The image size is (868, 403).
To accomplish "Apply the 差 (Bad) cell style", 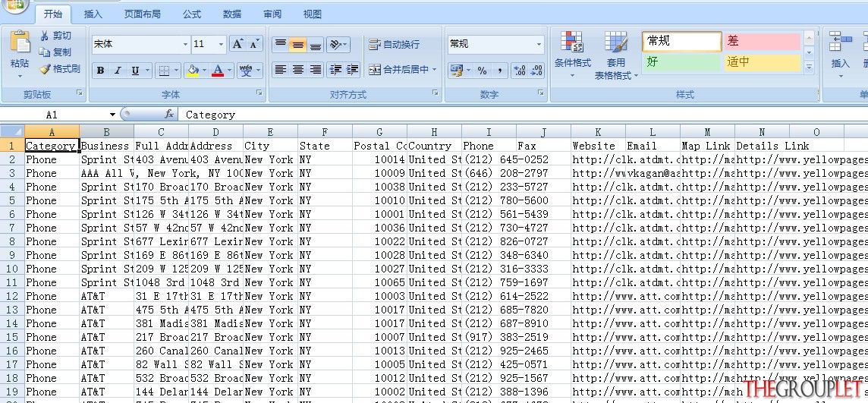I will pos(762,42).
